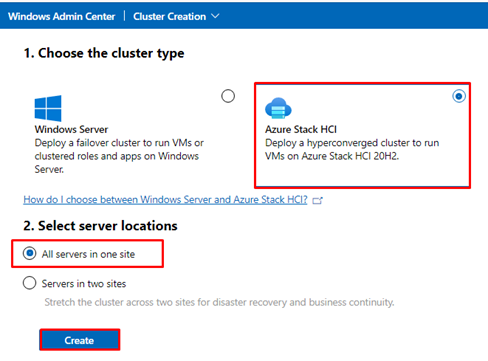Click the Servers in two sites label

click(84, 284)
